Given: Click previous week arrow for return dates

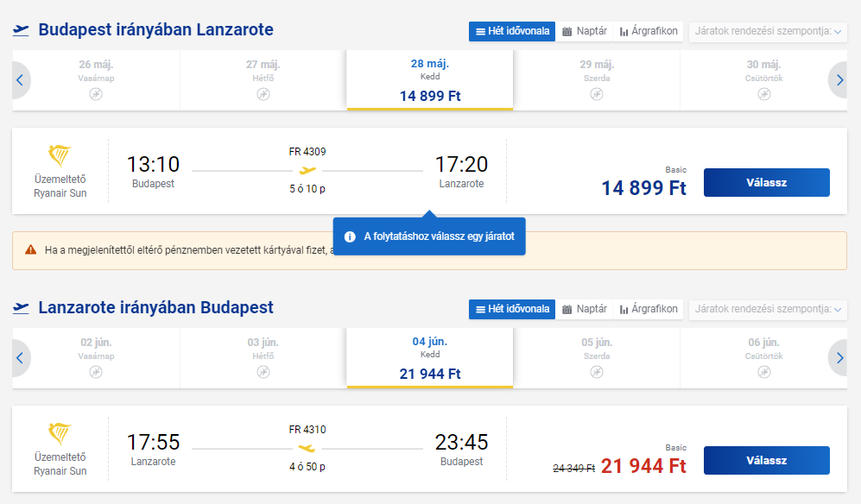Looking at the screenshot, I should pos(20,357).
